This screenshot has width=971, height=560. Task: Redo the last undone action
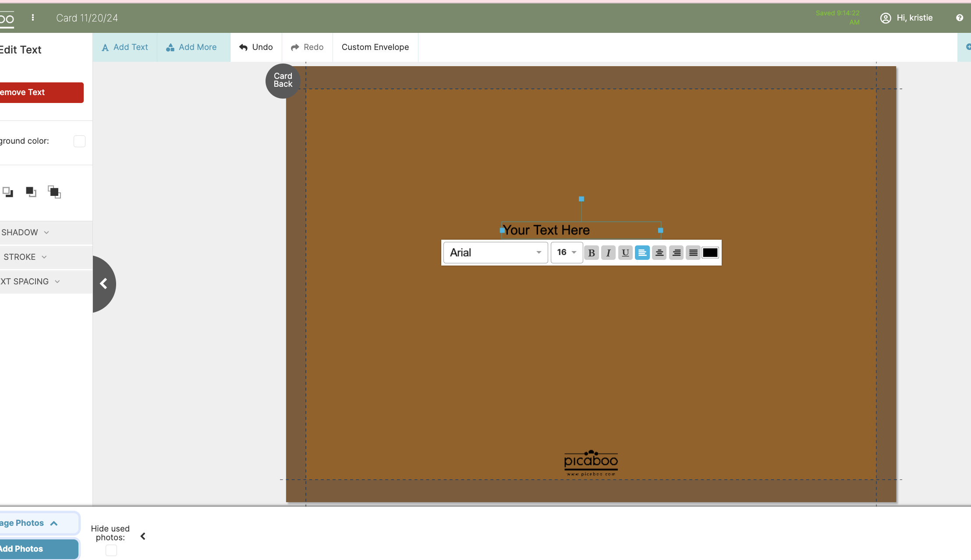(307, 47)
